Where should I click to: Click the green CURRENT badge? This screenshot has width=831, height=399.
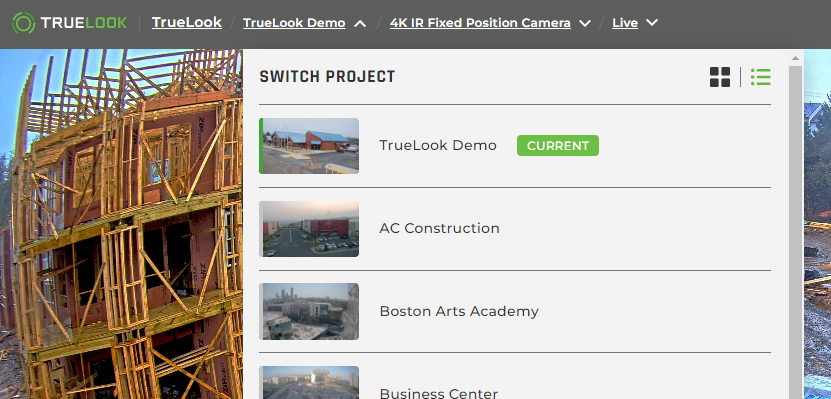pos(558,146)
